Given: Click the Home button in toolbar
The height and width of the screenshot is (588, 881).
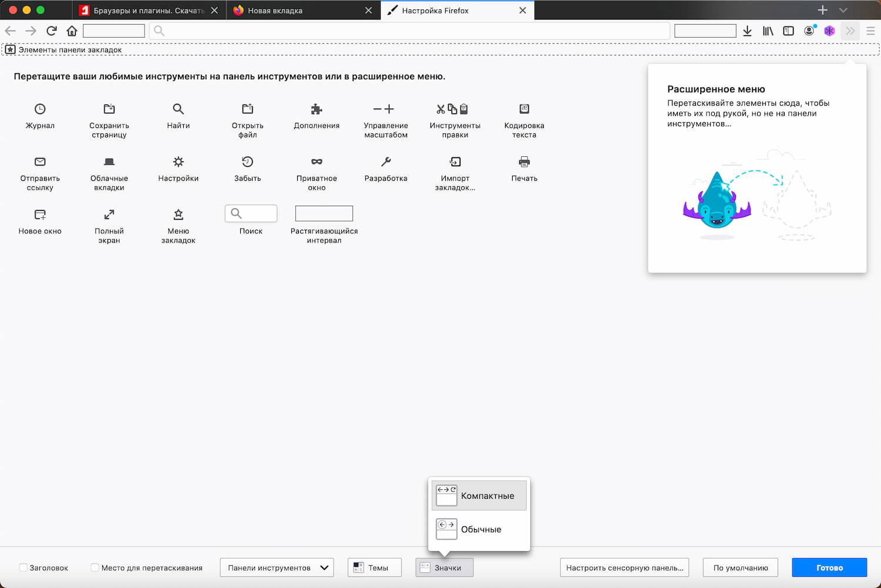Looking at the screenshot, I should [72, 31].
